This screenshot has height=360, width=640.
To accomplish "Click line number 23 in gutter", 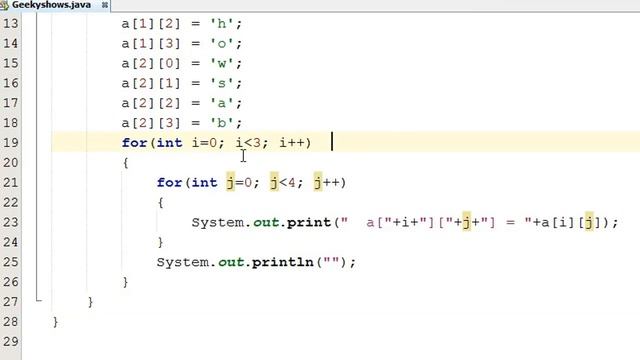I will (11, 222).
